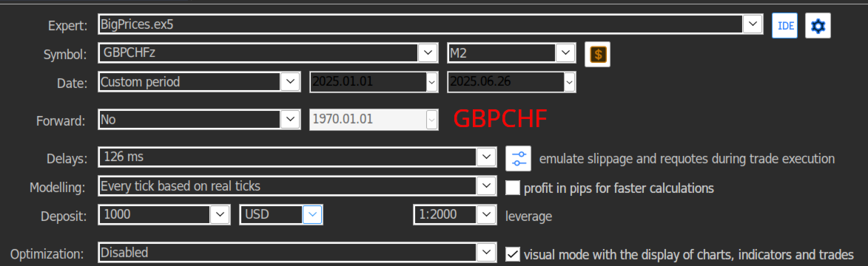
Task: Open expert settings gear icon
Action: (818, 25)
